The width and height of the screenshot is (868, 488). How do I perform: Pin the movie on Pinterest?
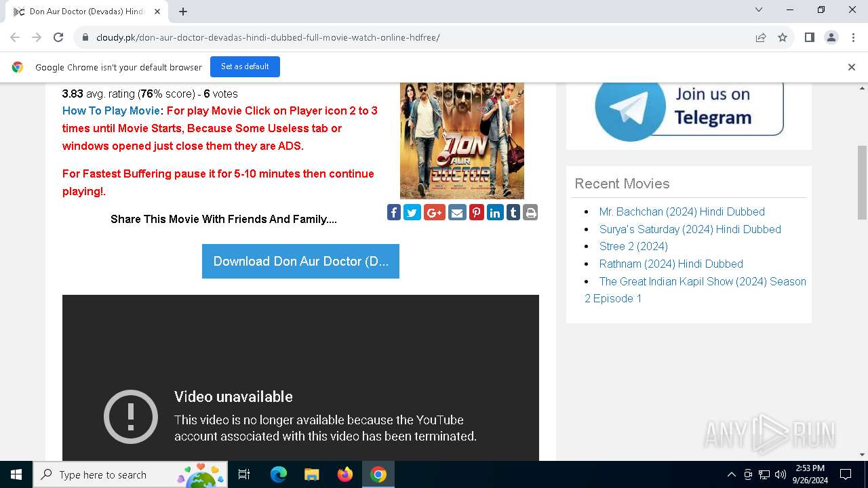[477, 213]
